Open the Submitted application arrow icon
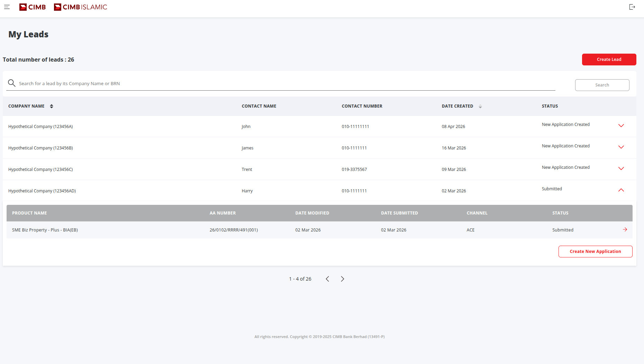The height and width of the screenshot is (364, 644). coord(625,229)
